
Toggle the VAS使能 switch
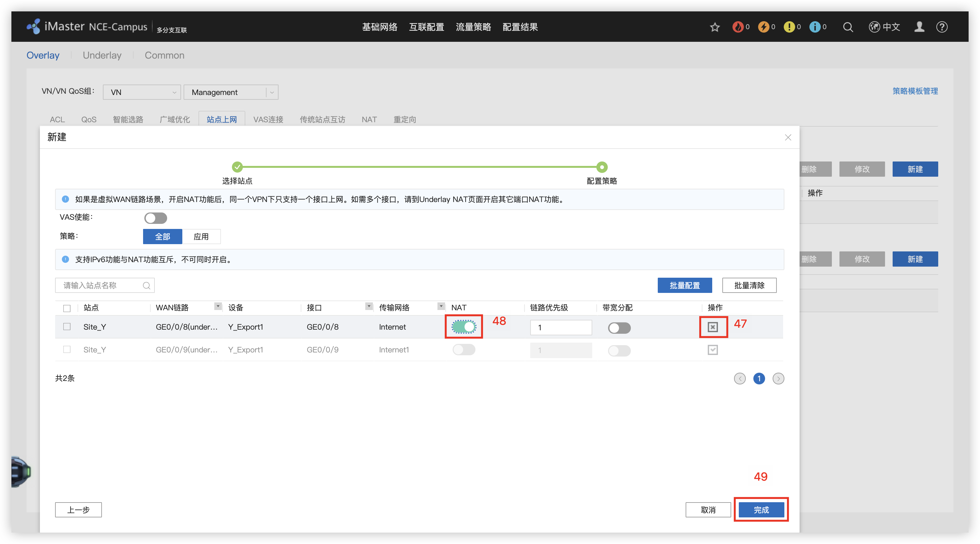(x=156, y=218)
